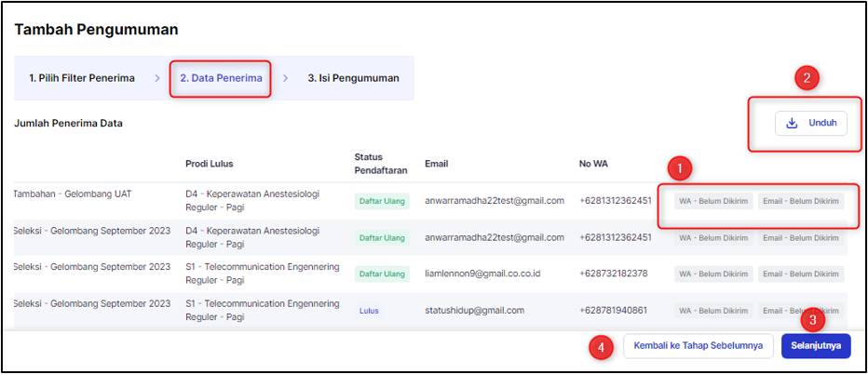Click Email - Belum Dikirim badge in first row

click(x=800, y=201)
